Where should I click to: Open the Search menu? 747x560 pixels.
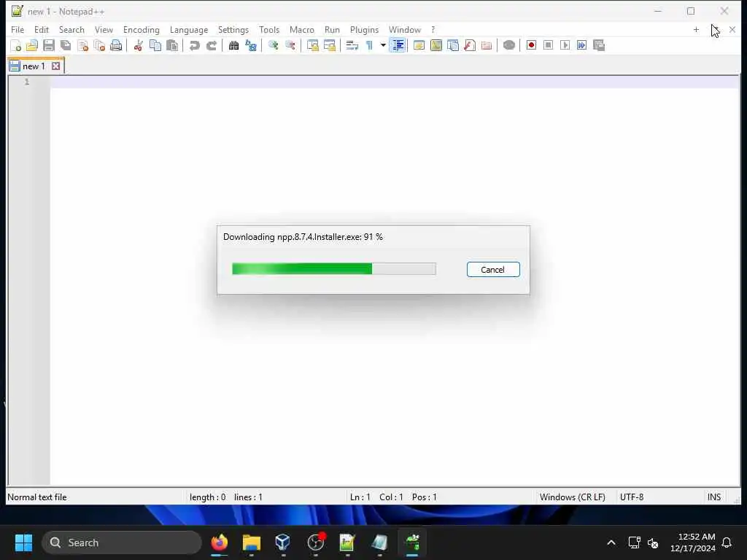coord(71,29)
